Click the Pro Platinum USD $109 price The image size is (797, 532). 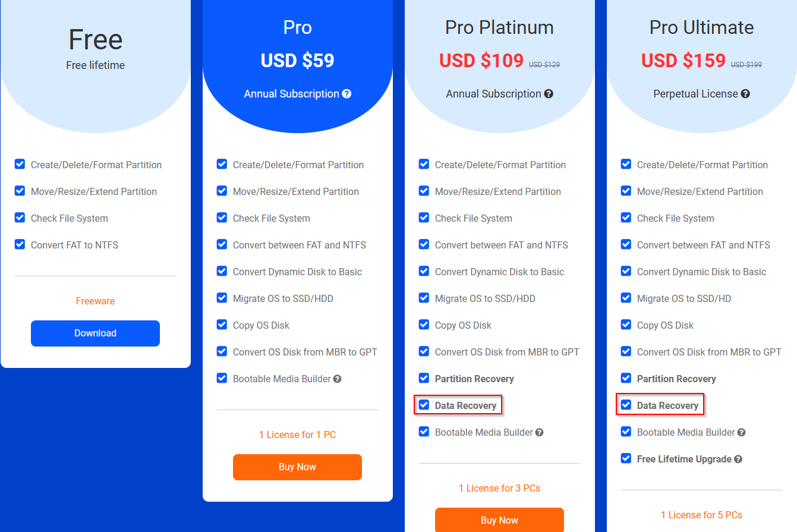(481, 61)
